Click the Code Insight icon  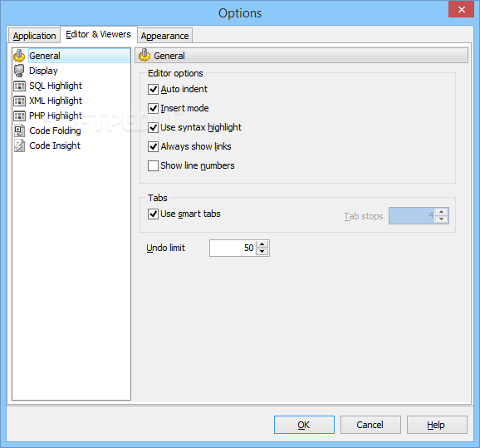pyautogui.click(x=19, y=145)
